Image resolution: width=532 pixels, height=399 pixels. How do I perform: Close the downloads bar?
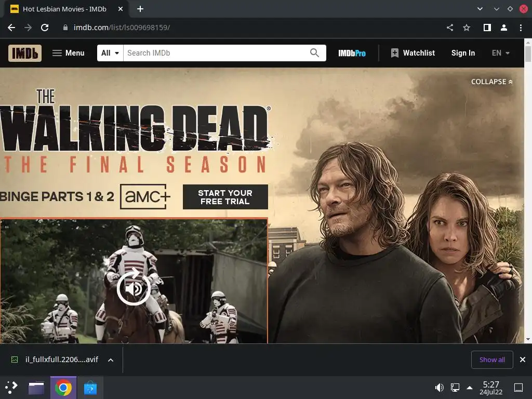(x=523, y=360)
